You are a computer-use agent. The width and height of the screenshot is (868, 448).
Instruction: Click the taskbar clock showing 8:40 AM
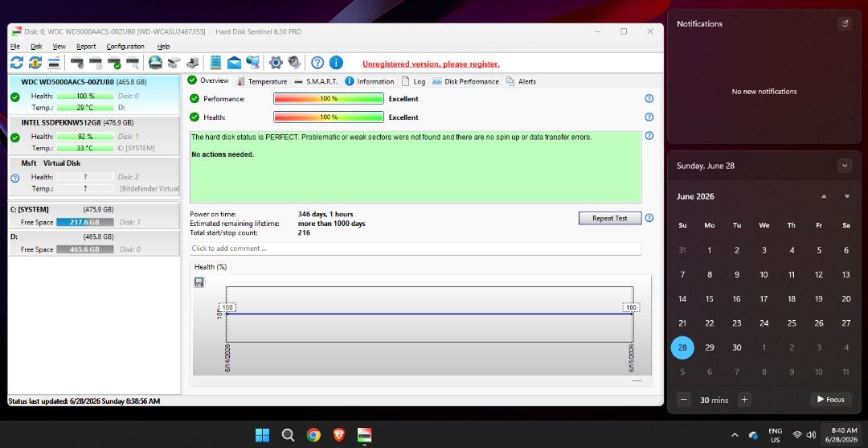tap(841, 434)
